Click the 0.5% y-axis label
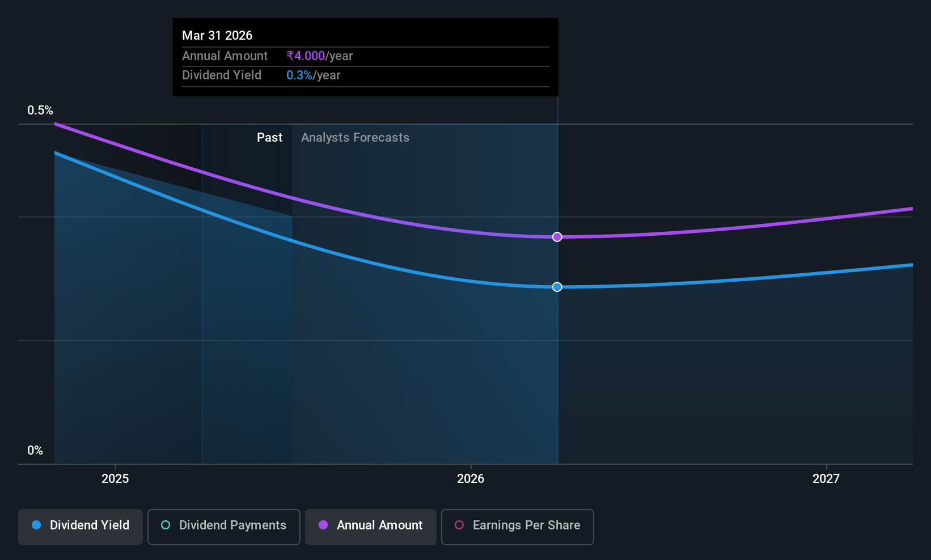Image resolution: width=931 pixels, height=560 pixels. point(40,111)
